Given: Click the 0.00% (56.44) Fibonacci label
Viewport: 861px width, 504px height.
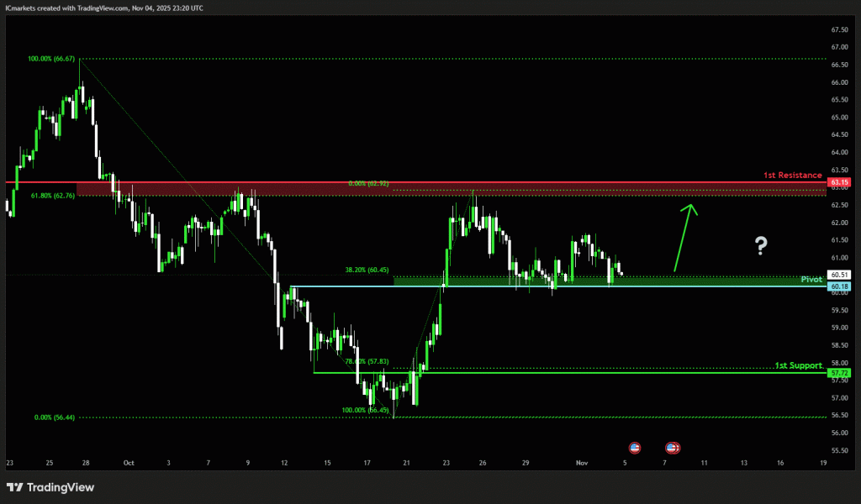Looking at the screenshot, I should (x=55, y=417).
